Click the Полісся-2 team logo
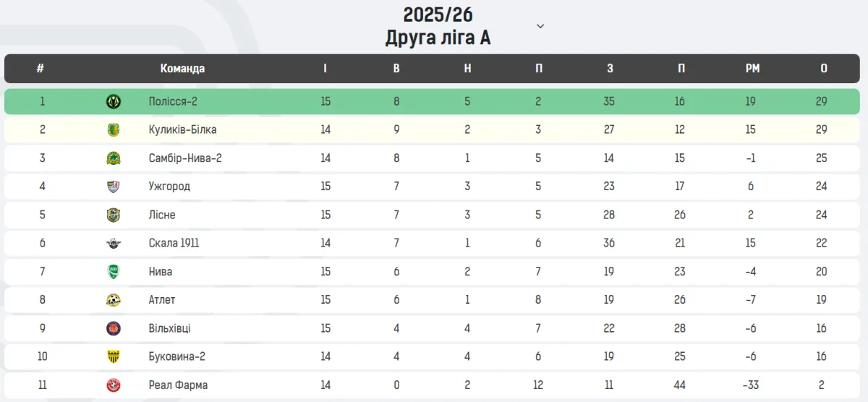868x402 pixels. (x=114, y=102)
